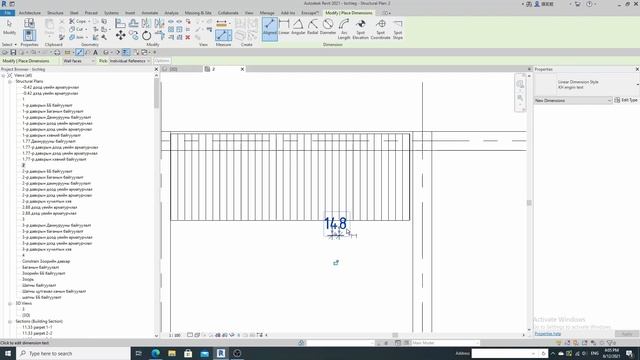
Task: Toggle the Properties palette button in ribbon
Action: (29, 36)
